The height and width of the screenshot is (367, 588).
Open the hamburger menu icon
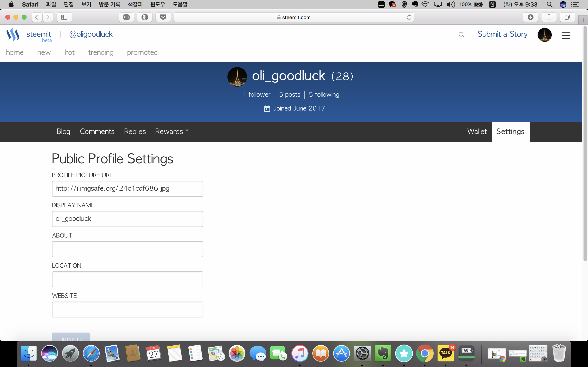(x=566, y=35)
